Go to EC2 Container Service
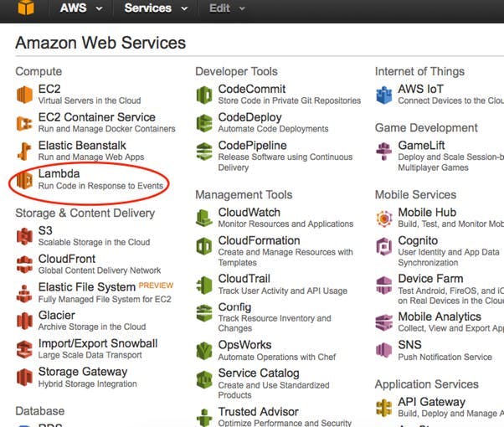Image resolution: width=504 pixels, height=427 pixels. tap(97, 117)
